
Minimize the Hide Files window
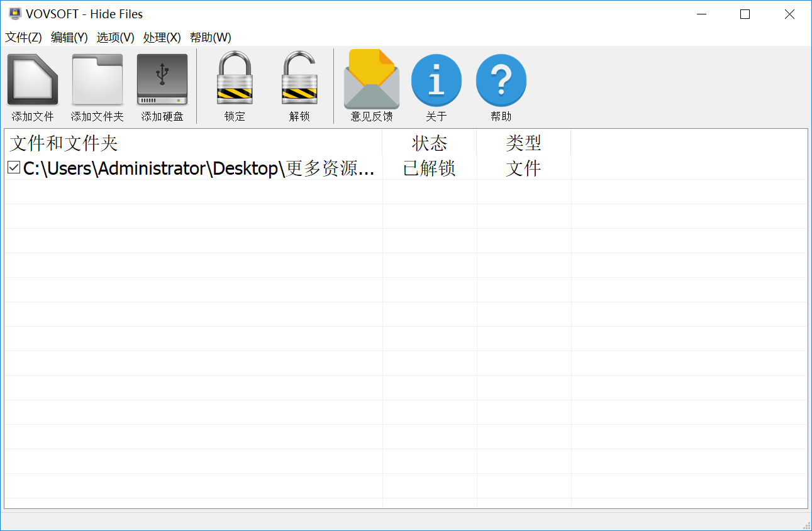click(701, 14)
